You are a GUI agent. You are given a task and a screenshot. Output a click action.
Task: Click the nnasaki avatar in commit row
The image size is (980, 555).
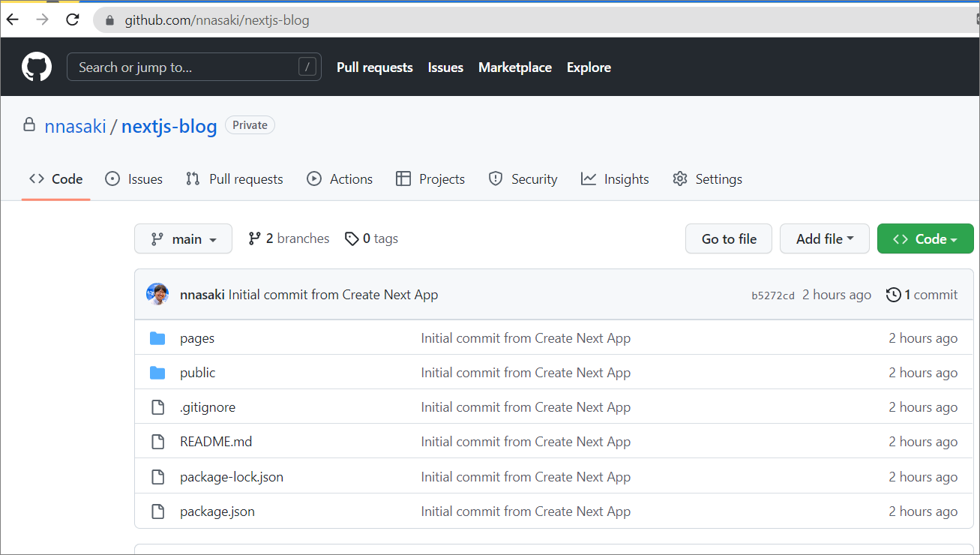click(x=157, y=294)
